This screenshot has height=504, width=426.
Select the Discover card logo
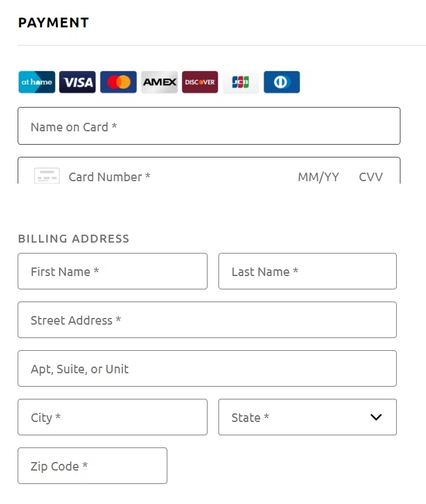tap(200, 82)
